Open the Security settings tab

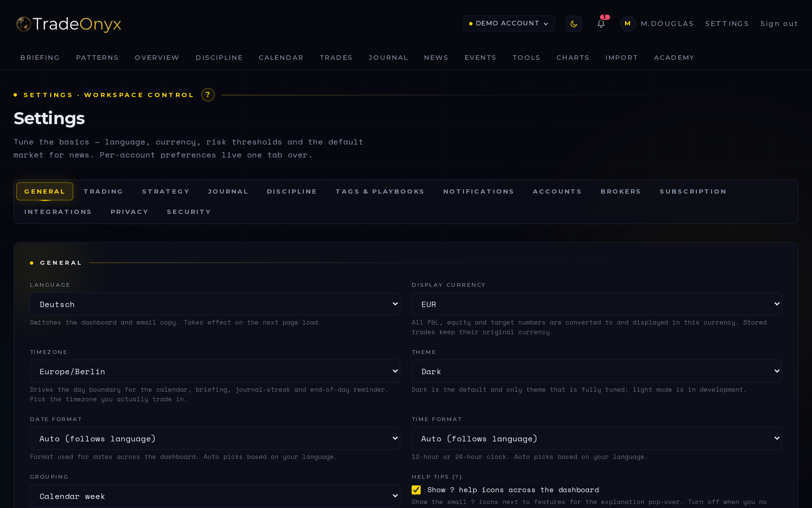[189, 212]
